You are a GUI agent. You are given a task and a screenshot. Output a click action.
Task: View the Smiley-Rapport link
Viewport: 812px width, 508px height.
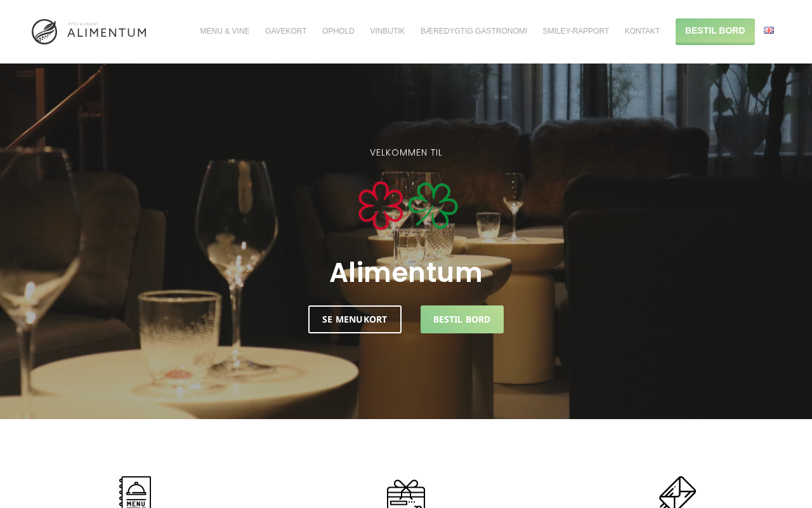point(576,31)
